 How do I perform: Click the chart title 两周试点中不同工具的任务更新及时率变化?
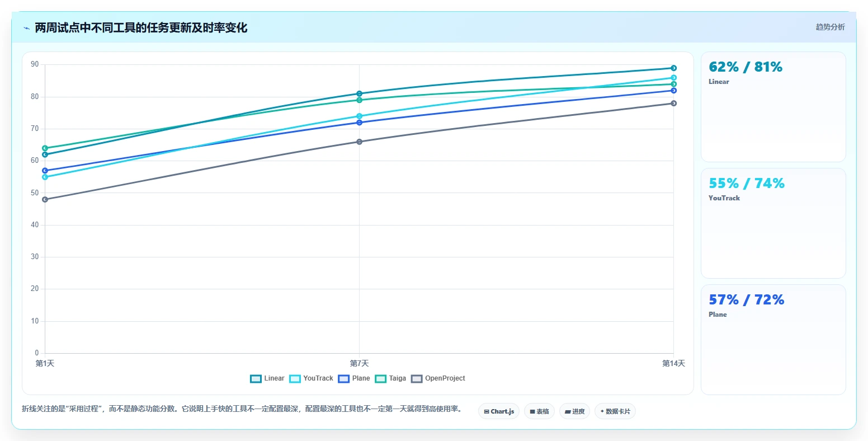pyautogui.click(x=141, y=28)
